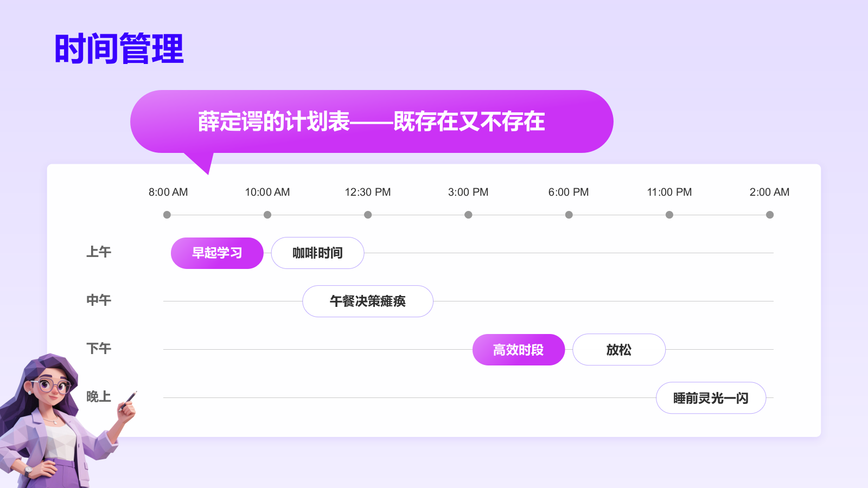Select the 薛定谔的计划表 speech bubble banner
This screenshot has width=868, height=488.
[x=372, y=121]
